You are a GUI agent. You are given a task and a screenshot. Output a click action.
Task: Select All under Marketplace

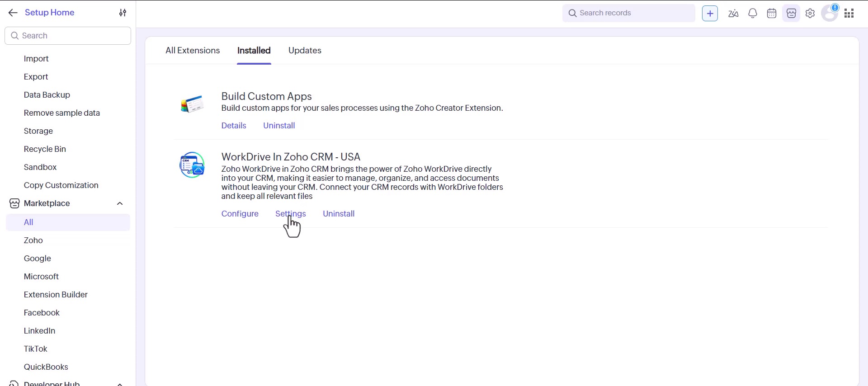coord(68,222)
